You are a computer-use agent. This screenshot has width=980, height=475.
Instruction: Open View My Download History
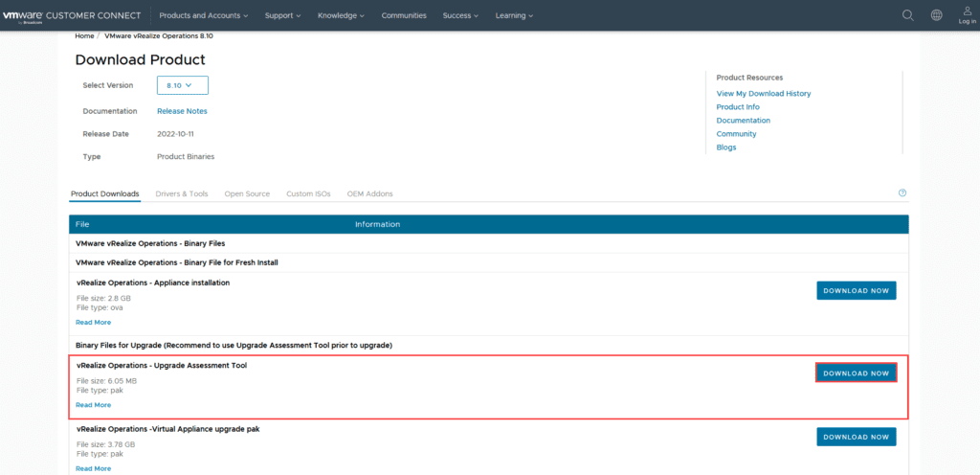pyautogui.click(x=763, y=94)
